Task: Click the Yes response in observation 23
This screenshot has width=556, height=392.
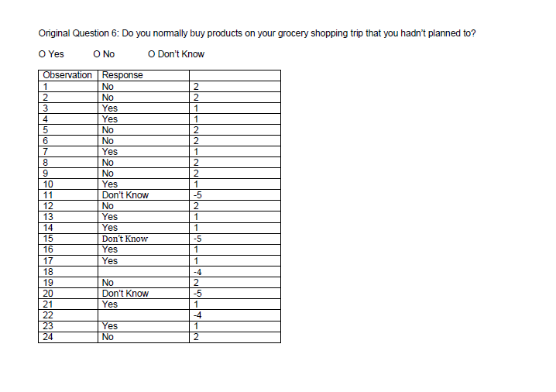Action: pyautogui.click(x=143, y=326)
